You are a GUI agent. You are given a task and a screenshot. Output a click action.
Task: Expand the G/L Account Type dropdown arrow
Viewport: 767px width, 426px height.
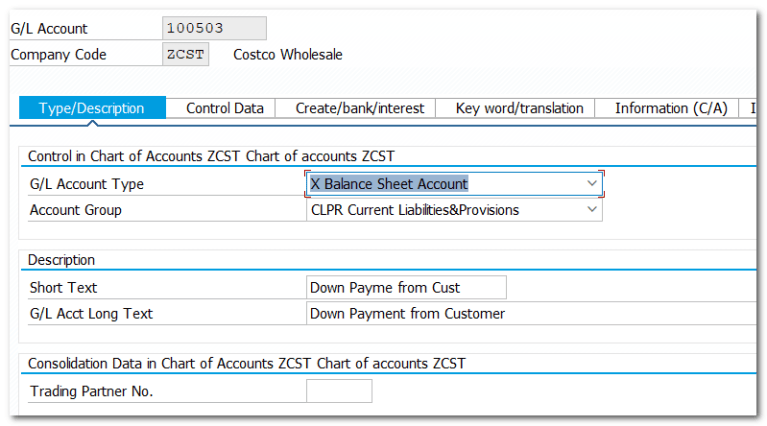pos(592,184)
